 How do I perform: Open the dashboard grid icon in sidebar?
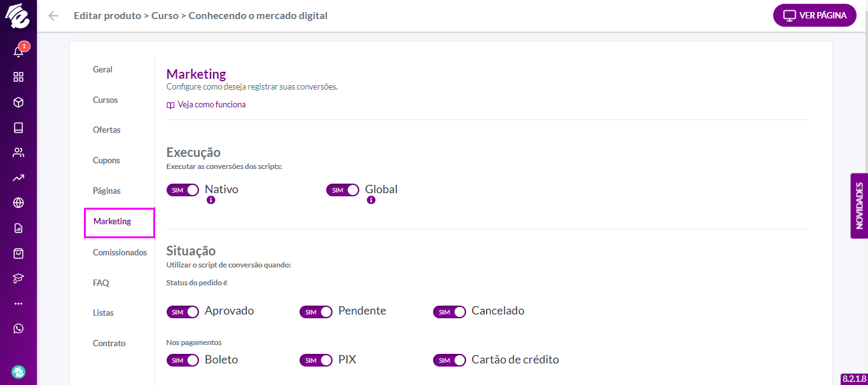[x=18, y=77]
